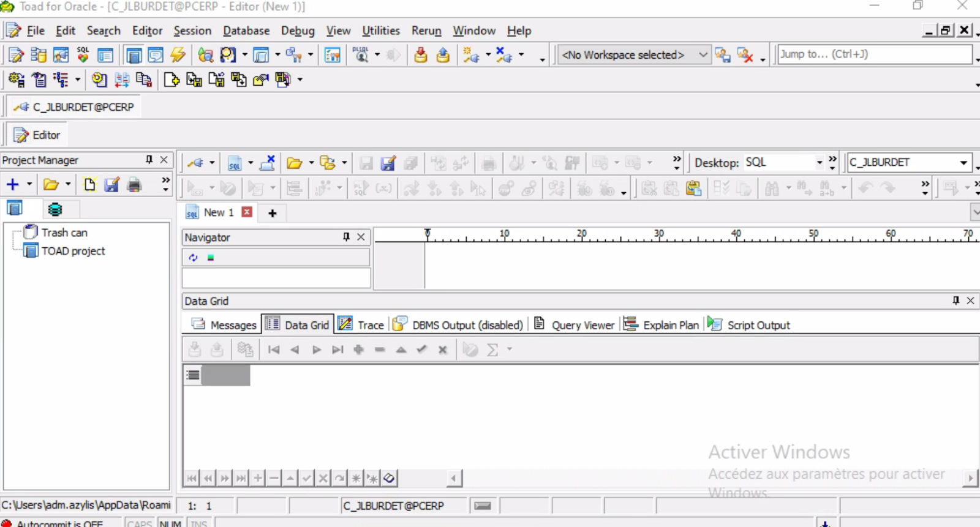
Task: Toggle the pin on Navigator panel
Action: click(346, 237)
